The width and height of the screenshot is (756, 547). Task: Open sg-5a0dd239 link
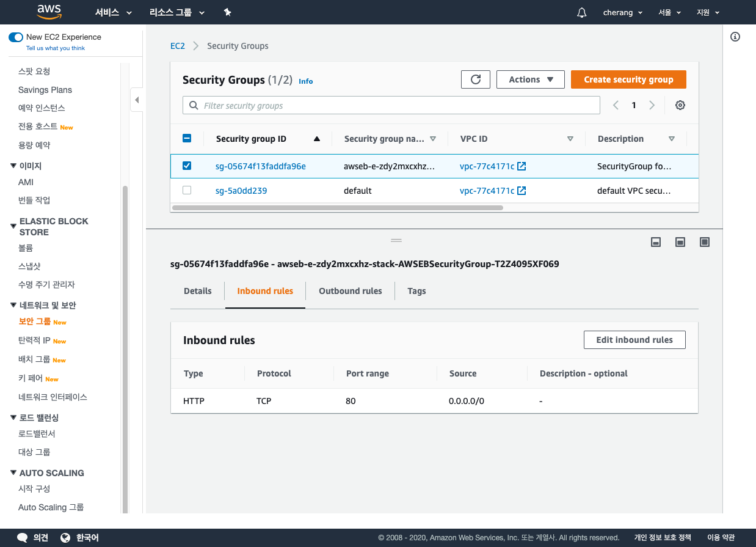tap(241, 191)
